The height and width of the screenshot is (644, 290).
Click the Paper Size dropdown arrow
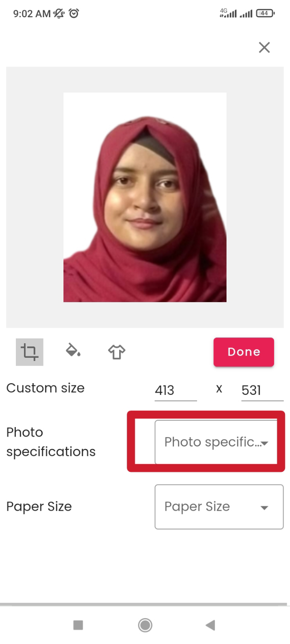click(264, 508)
